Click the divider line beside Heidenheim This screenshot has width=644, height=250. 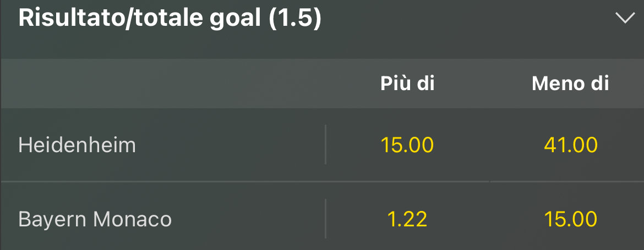(325, 145)
